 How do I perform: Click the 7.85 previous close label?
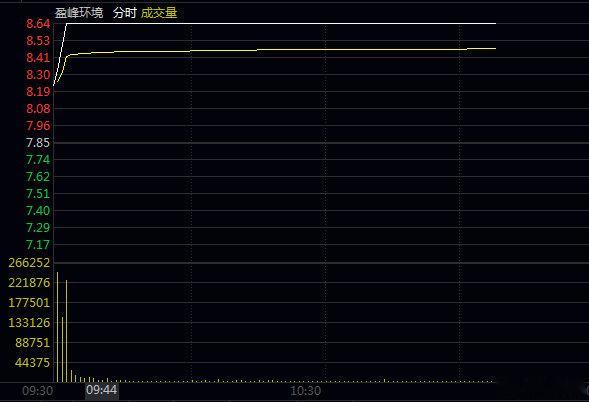[x=38, y=143]
